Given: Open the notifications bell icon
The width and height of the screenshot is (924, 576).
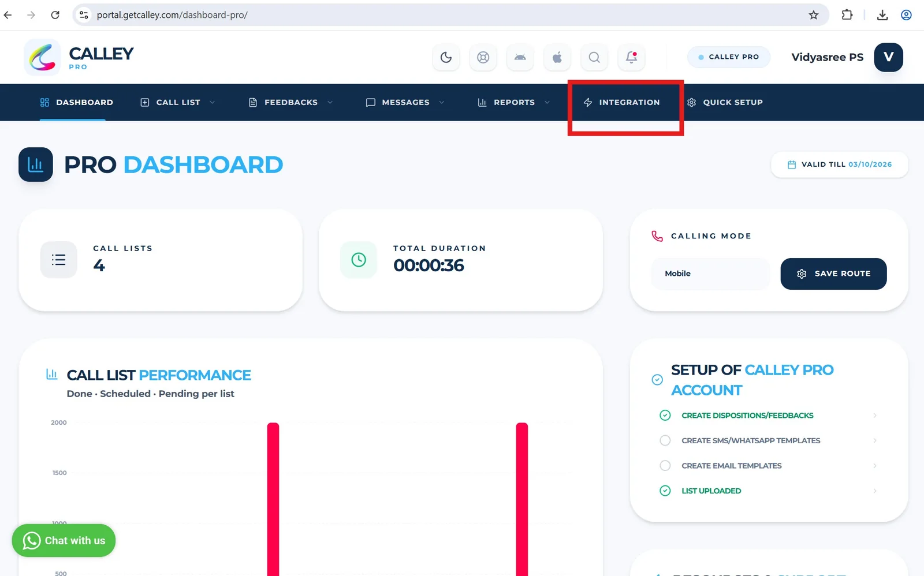Looking at the screenshot, I should 631,57.
